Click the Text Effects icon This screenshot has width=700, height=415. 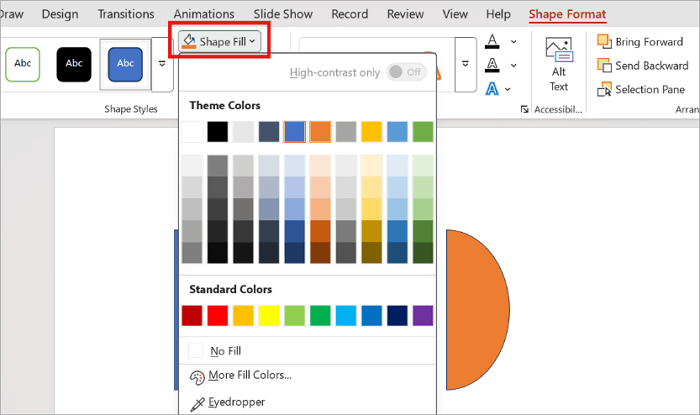tap(492, 89)
